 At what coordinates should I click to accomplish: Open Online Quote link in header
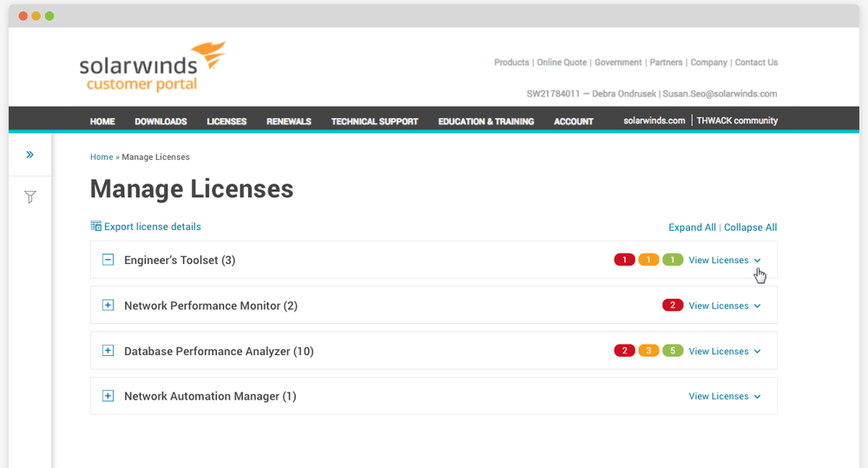click(x=562, y=62)
